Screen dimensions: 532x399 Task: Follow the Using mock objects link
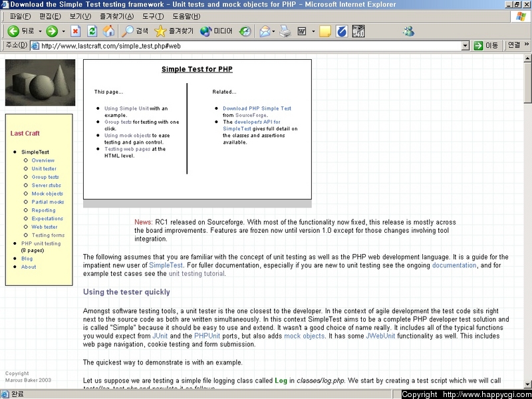pyautogui.click(x=128, y=136)
